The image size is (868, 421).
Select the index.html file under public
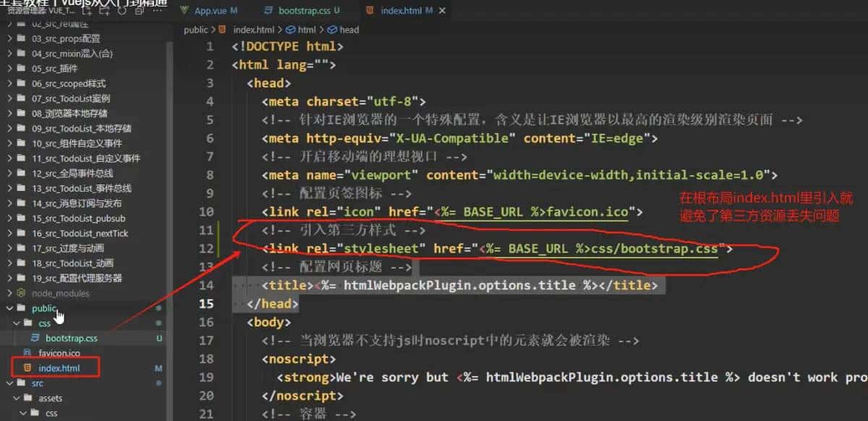click(59, 368)
